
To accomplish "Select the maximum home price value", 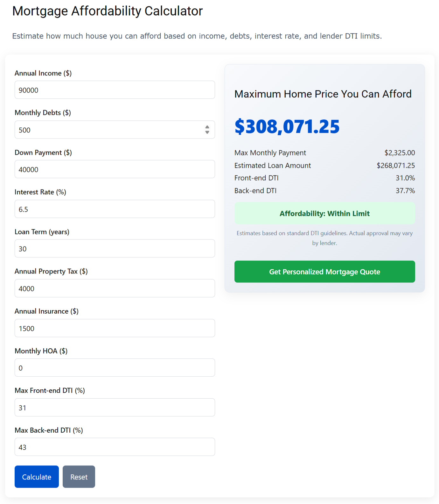I will coord(287,127).
